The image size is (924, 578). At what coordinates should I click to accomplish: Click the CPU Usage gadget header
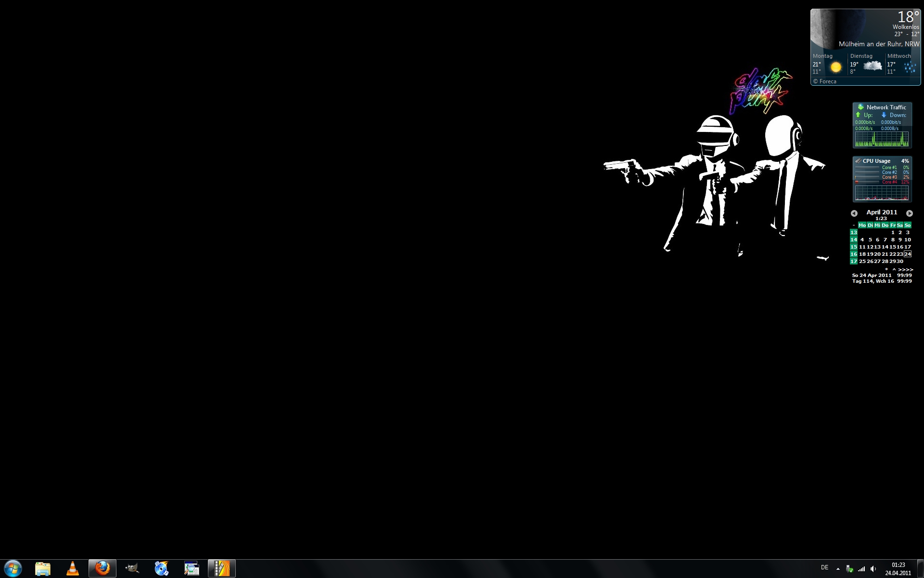tap(876, 161)
